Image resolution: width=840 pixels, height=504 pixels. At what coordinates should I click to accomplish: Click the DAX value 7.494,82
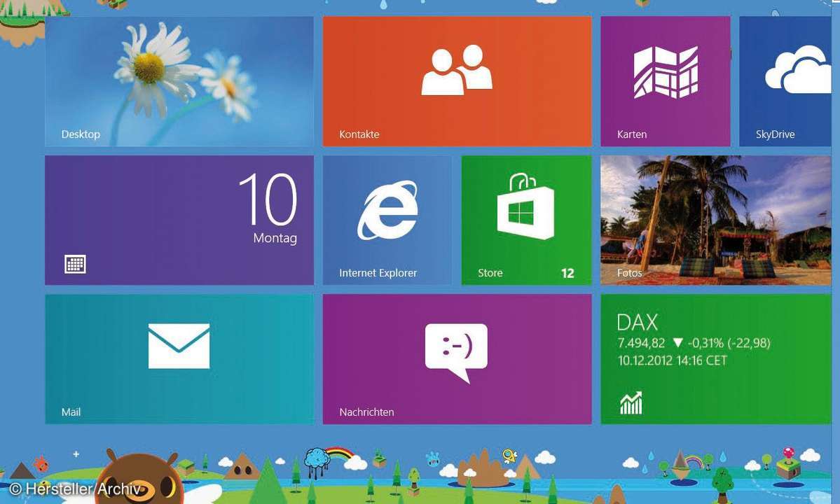pyautogui.click(x=641, y=343)
